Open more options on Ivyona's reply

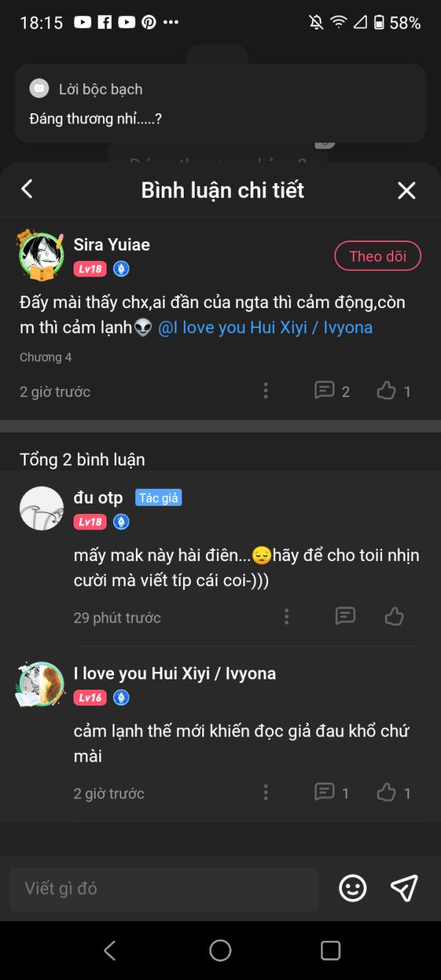(265, 793)
